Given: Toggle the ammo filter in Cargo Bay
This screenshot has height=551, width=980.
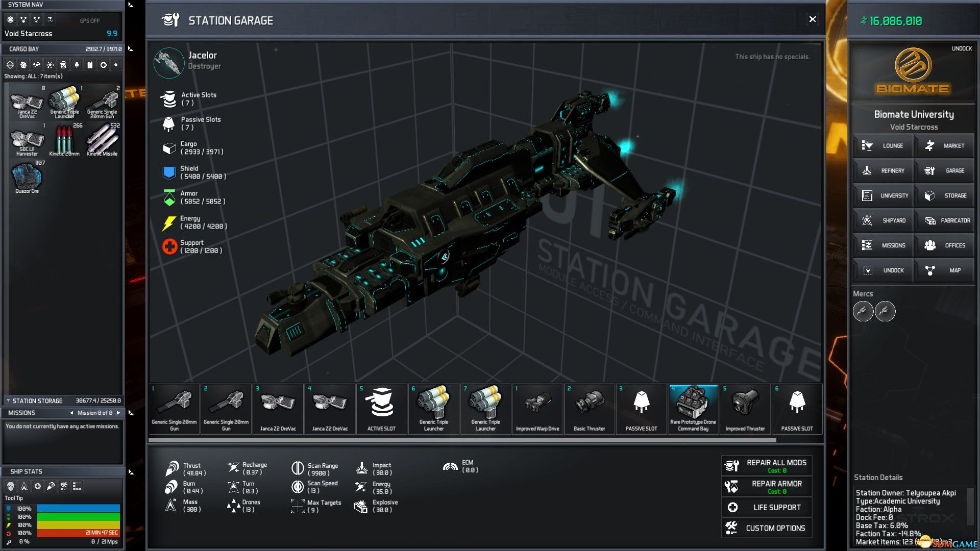Looking at the screenshot, I should click(x=90, y=65).
